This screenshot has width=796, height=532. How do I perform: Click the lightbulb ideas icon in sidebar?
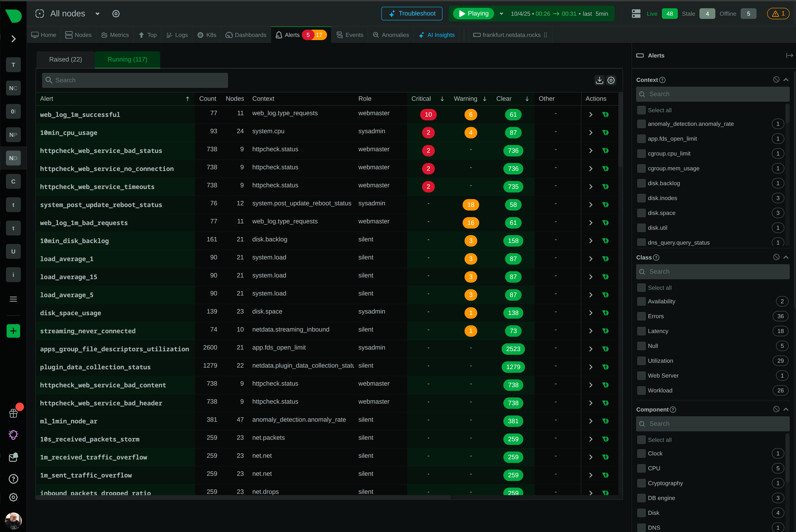pyautogui.click(x=13, y=435)
